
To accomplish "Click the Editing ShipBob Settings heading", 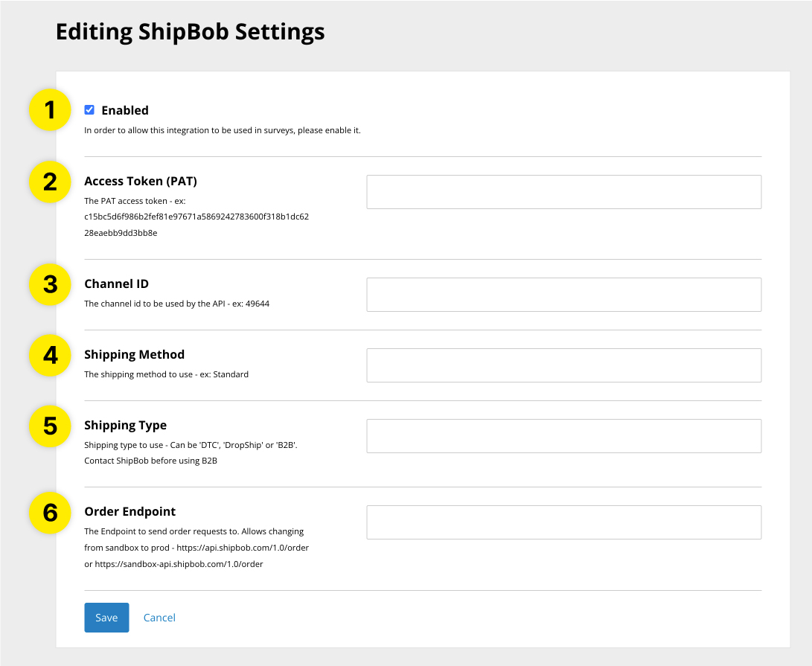I will pyautogui.click(x=190, y=31).
